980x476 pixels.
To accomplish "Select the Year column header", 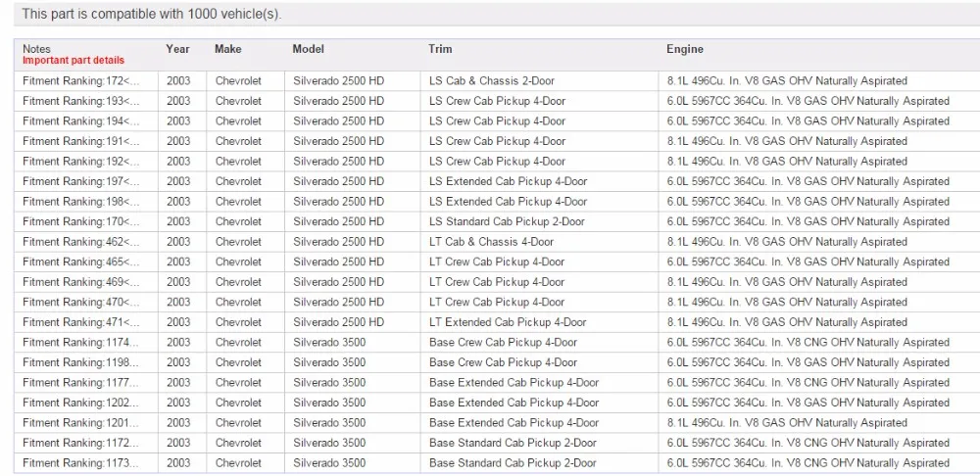I will 177,49.
